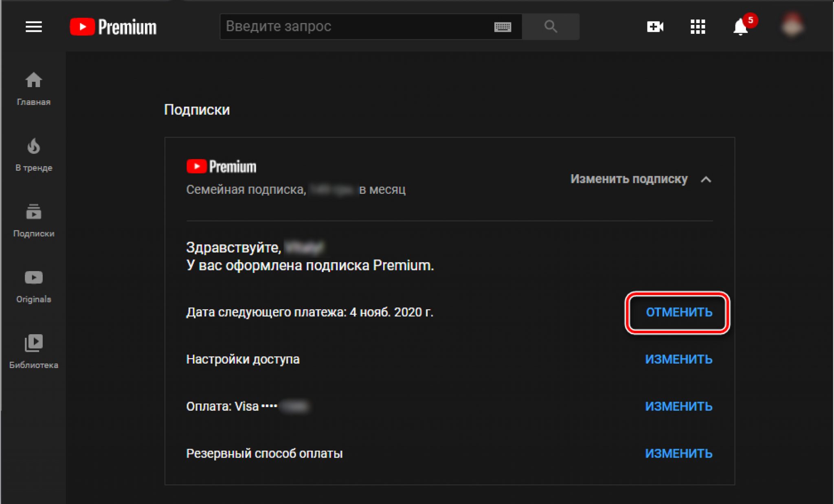
Task: Collapse the Изменить подписку chevron
Action: [x=706, y=179]
